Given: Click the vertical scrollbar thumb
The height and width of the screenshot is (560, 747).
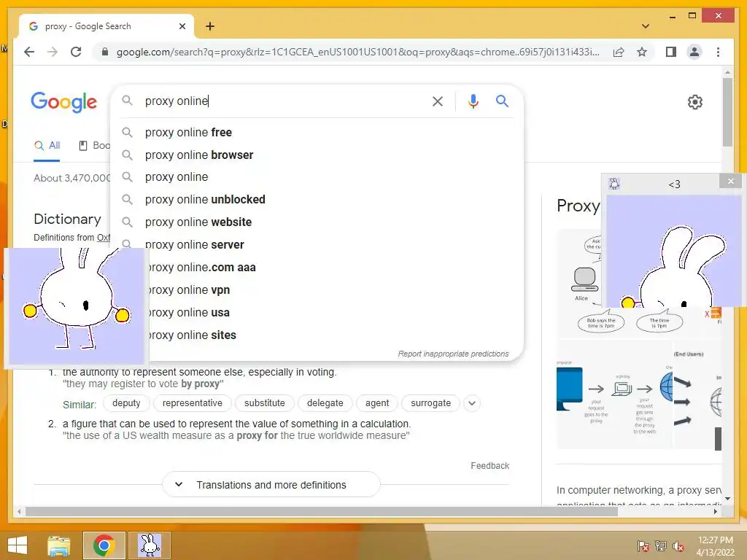Looking at the screenshot, I should tap(727, 112).
